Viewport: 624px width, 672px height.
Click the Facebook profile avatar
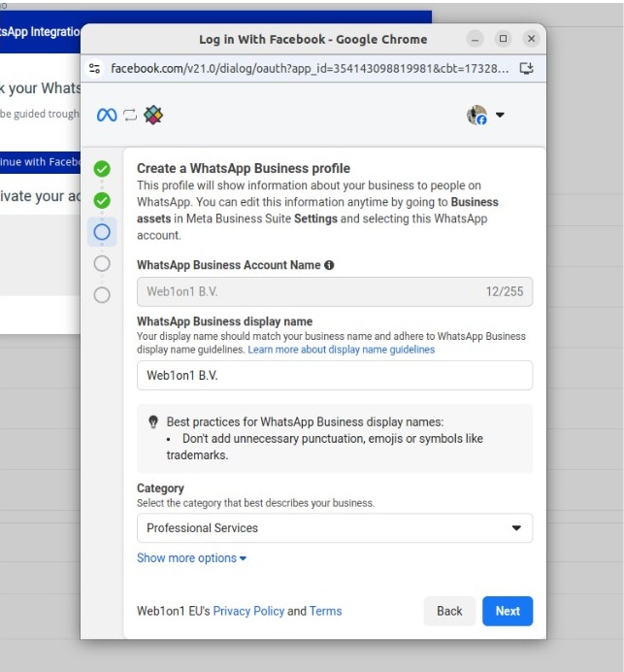(476, 116)
